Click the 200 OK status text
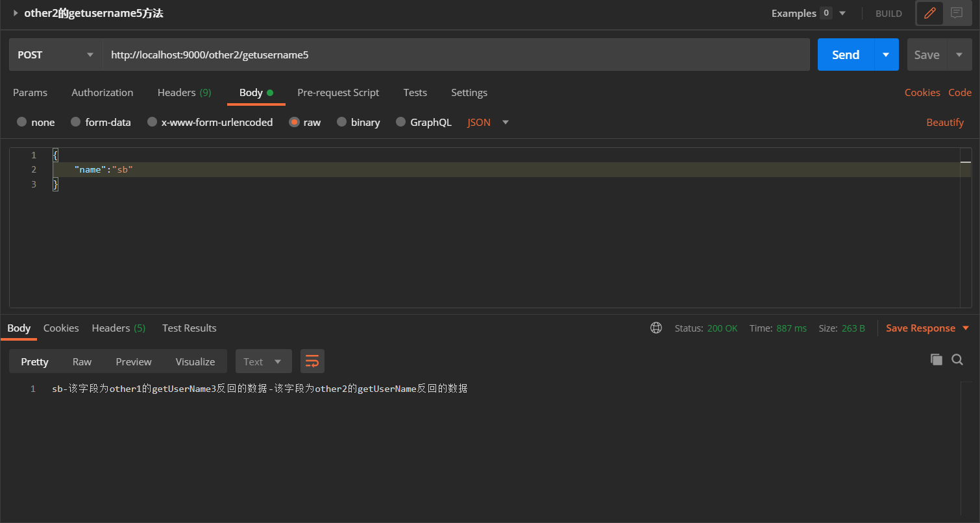 click(x=722, y=328)
